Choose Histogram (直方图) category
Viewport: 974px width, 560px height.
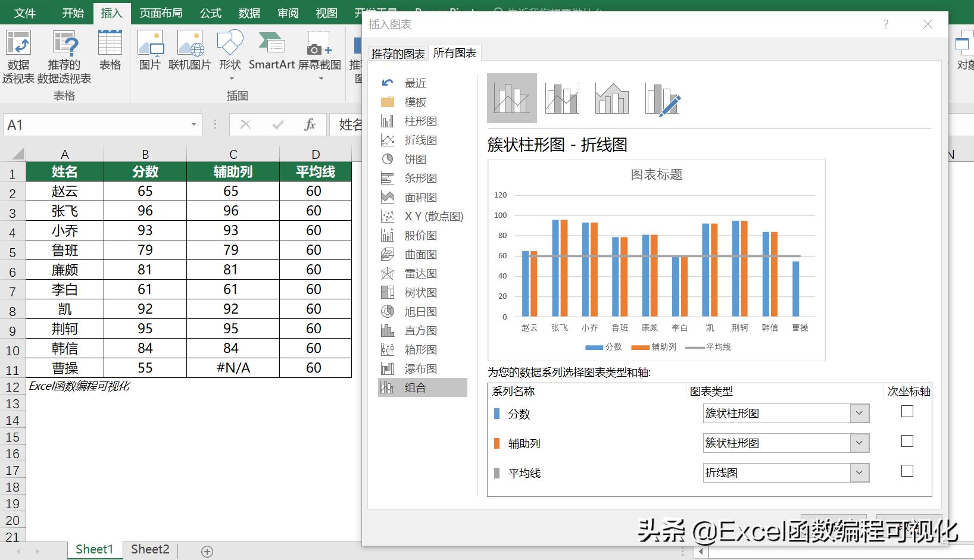[x=423, y=331]
